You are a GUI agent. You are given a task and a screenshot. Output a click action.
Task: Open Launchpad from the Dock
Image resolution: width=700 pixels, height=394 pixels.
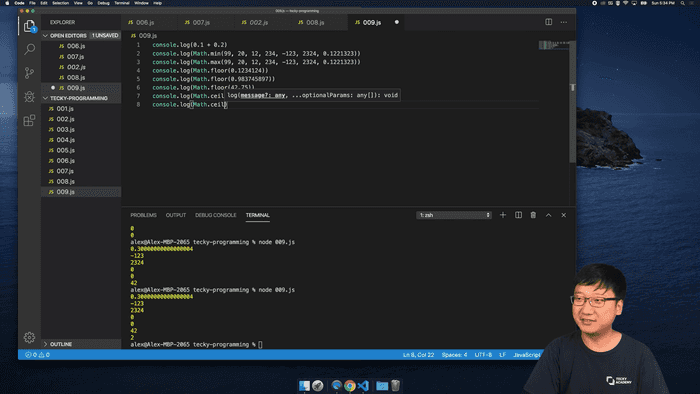(318, 386)
